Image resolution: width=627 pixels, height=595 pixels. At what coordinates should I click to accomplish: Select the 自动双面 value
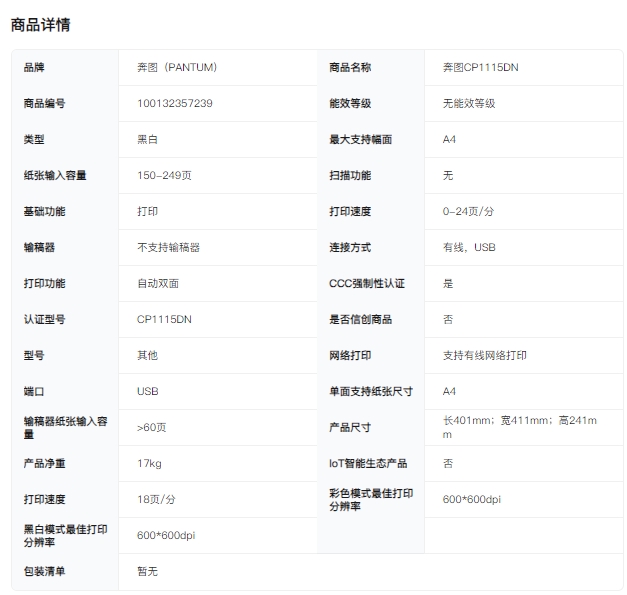pyautogui.click(x=158, y=283)
